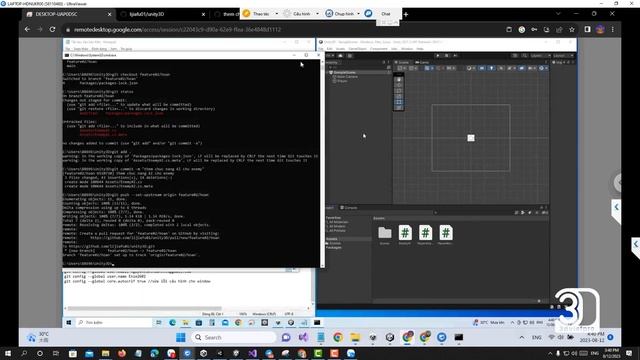Image resolution: width=640 pixels, height=360 pixels.
Task: Open Visual Studio on local taskbar
Action: coord(252,353)
